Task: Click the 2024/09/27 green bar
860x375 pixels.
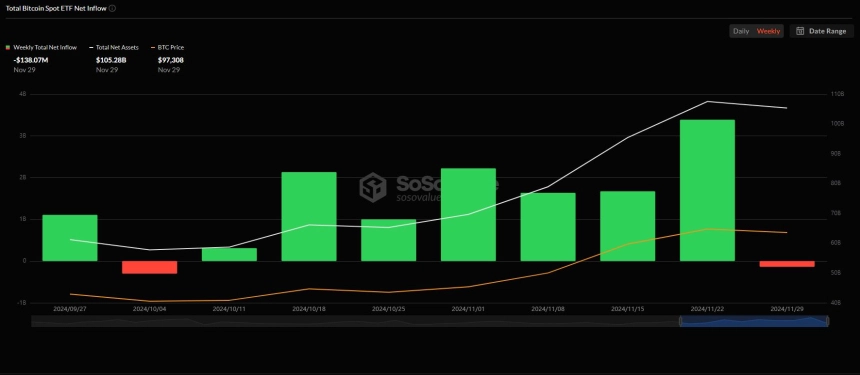Action: (x=70, y=238)
